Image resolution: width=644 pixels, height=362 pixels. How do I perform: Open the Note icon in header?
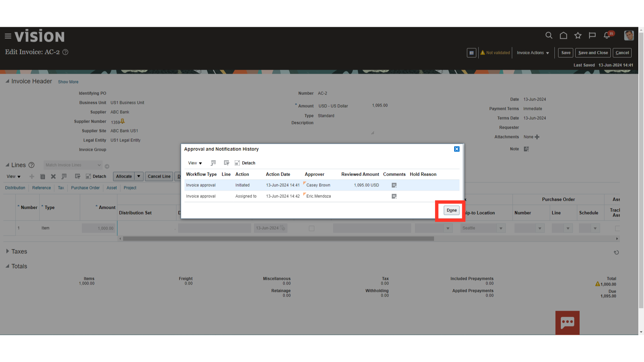(526, 149)
